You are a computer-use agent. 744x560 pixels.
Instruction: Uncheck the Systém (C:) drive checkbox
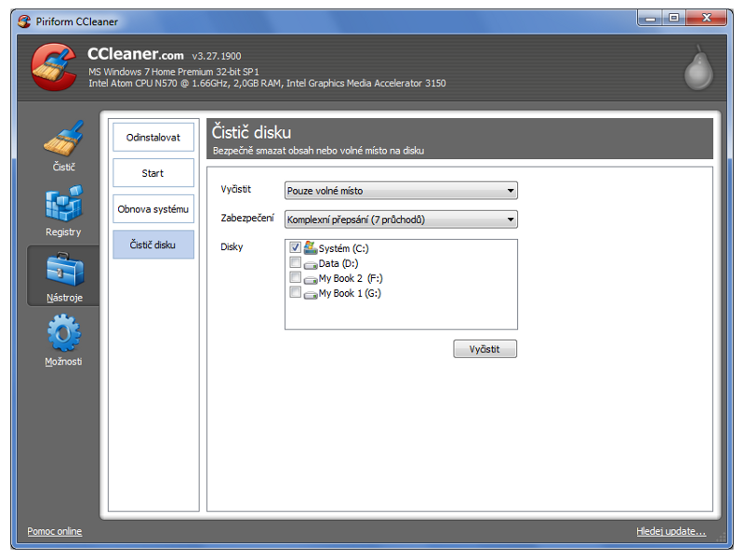(296, 247)
